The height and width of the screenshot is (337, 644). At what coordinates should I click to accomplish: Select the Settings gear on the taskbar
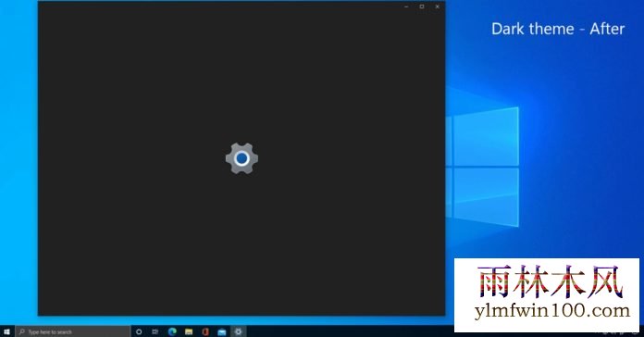click(238, 331)
